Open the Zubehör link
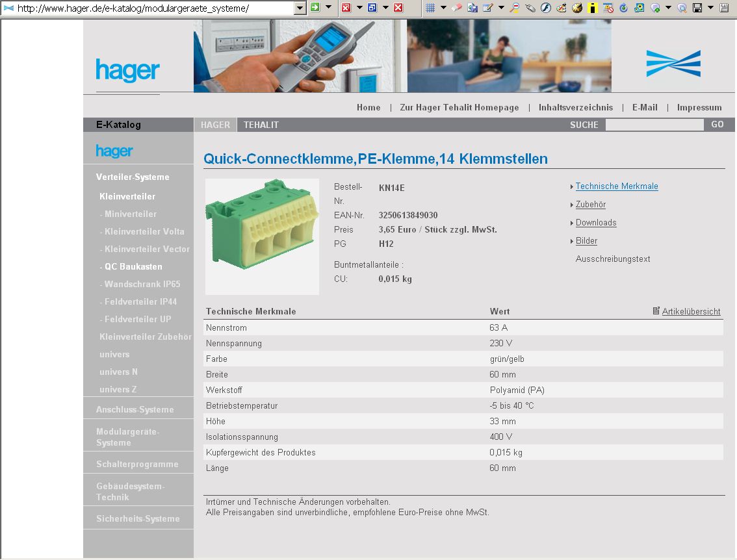Viewport: 737px width, 560px height. point(591,205)
